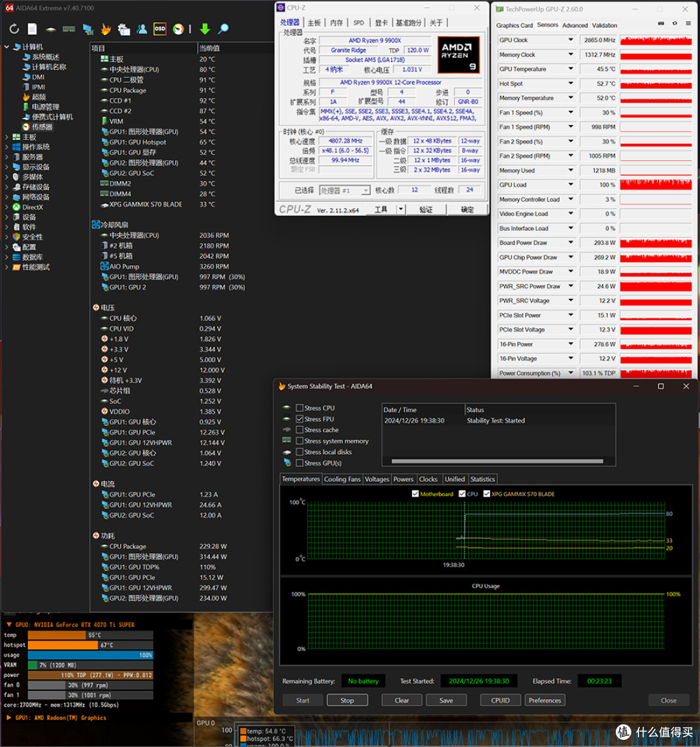The image size is (700, 747).
Task: Enable Stress cache checkbox
Action: [x=299, y=430]
